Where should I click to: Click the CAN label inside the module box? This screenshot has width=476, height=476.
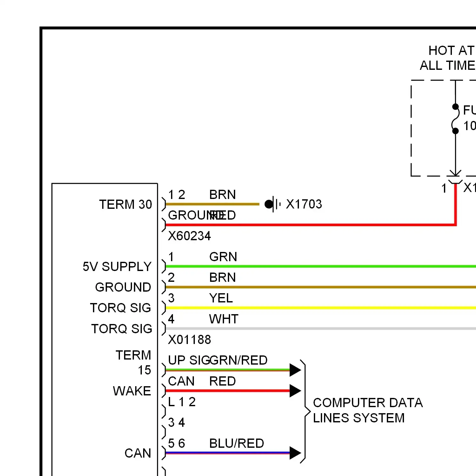(138, 453)
